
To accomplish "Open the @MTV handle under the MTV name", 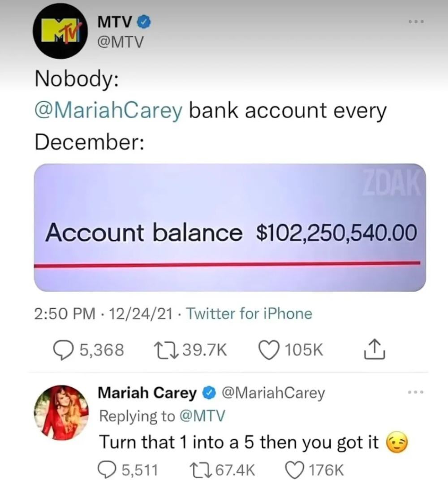I will pyautogui.click(x=120, y=42).
